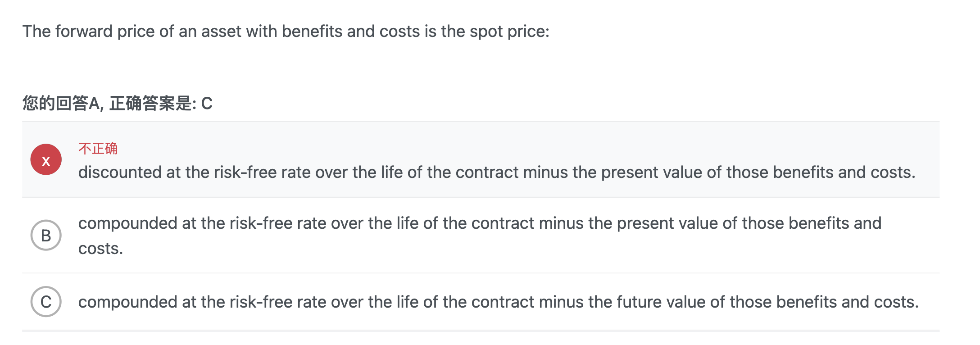
Task: Click the correct answer letter C in heading
Action: [x=207, y=104]
